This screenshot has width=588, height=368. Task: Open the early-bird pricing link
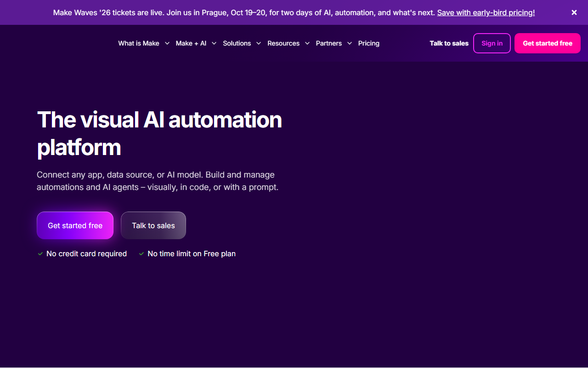(486, 12)
